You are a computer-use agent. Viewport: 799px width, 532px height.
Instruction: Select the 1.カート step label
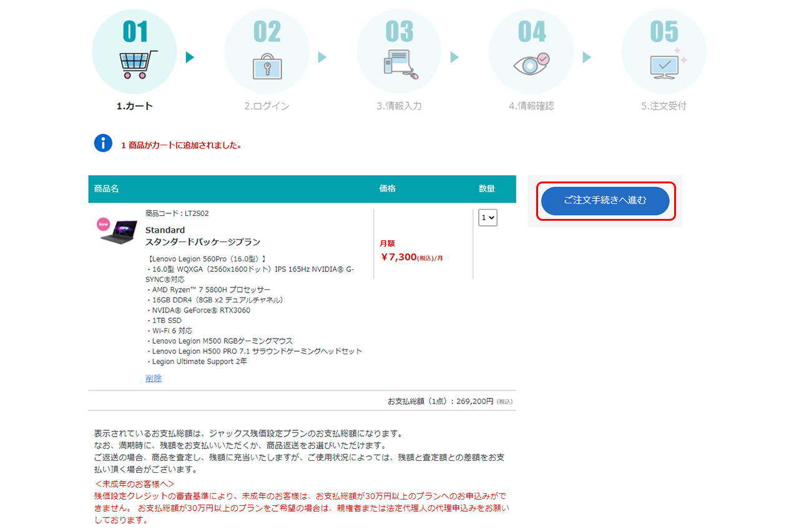[135, 106]
